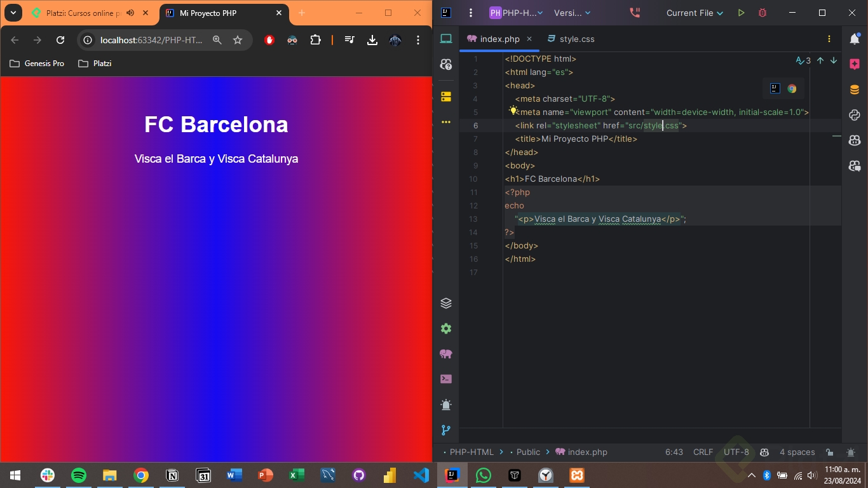Open the Genesis Pro bookmarks folder
This screenshot has width=868, height=488.
coord(36,64)
